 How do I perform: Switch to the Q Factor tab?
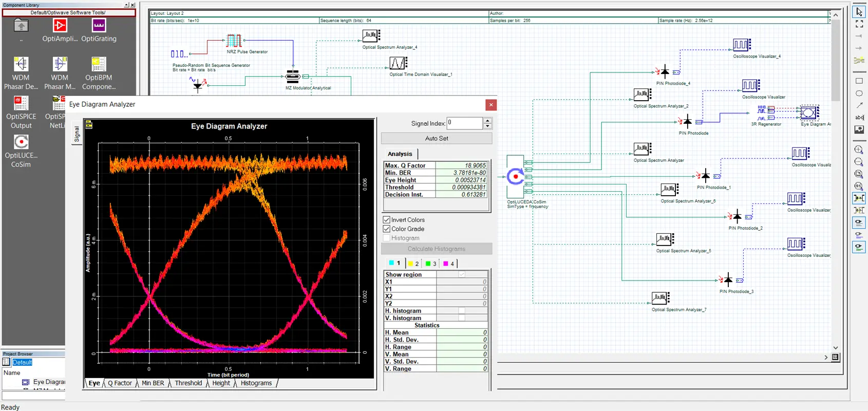[x=120, y=383]
